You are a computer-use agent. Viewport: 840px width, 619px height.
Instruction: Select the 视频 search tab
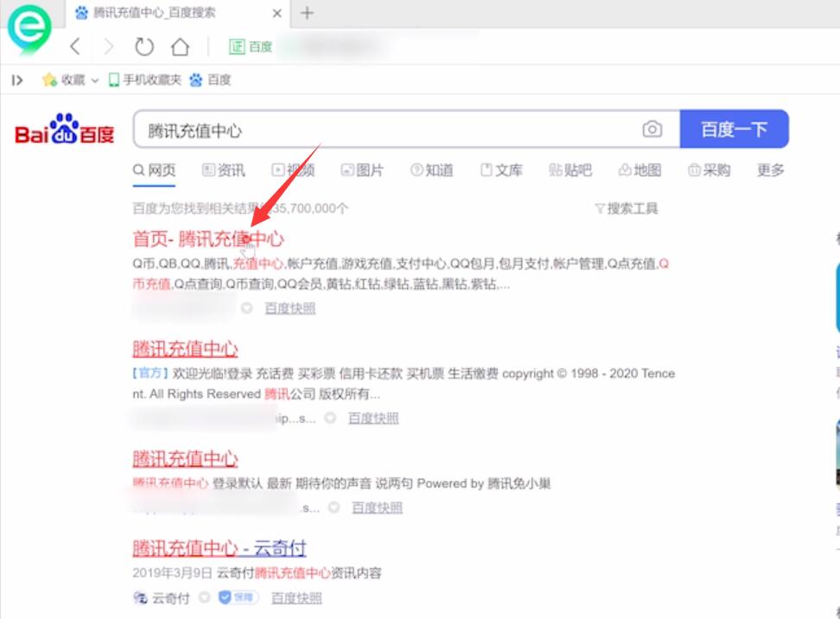click(293, 170)
